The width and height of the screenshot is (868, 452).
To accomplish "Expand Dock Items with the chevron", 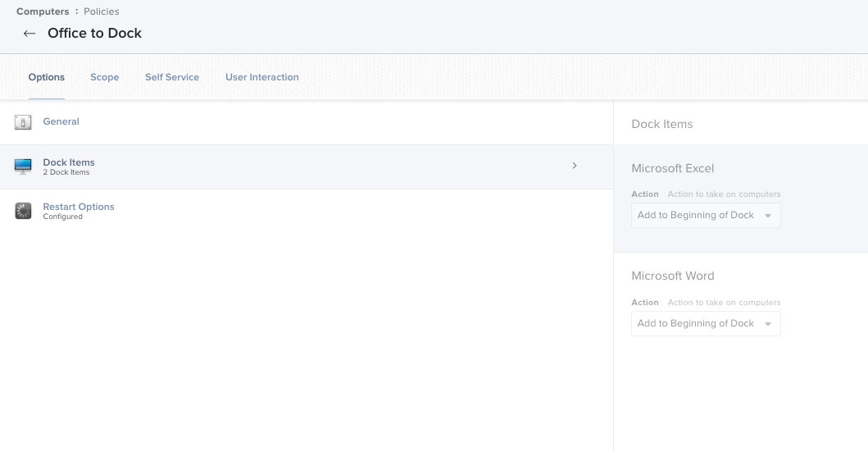I will pos(575,166).
